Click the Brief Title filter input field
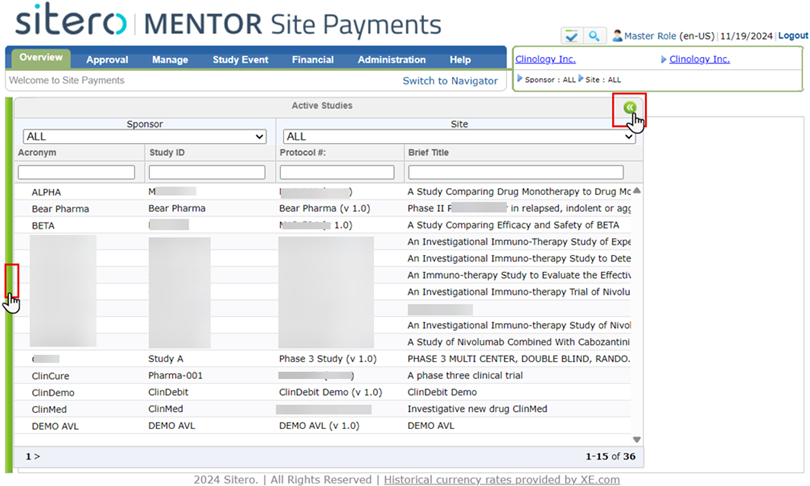 [516, 172]
